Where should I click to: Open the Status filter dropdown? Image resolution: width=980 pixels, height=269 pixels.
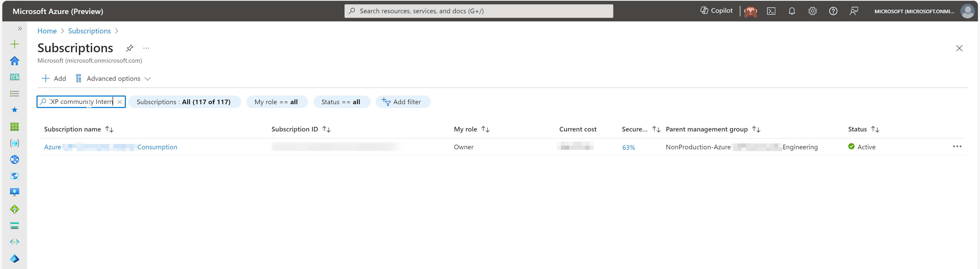341,102
